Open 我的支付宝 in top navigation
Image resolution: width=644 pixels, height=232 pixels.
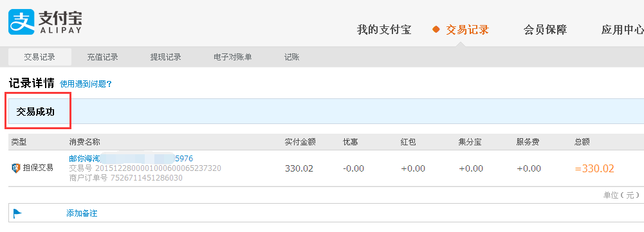(x=384, y=30)
